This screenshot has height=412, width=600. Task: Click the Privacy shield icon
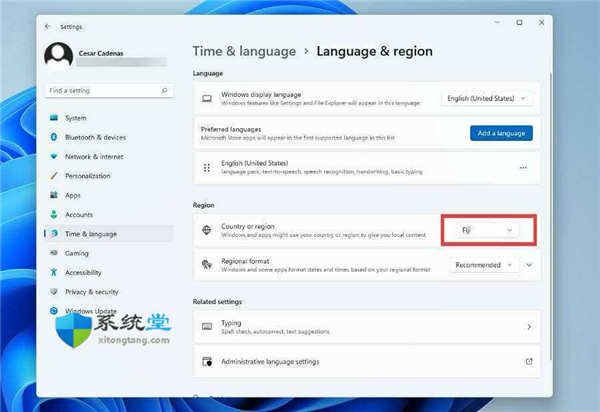(54, 291)
